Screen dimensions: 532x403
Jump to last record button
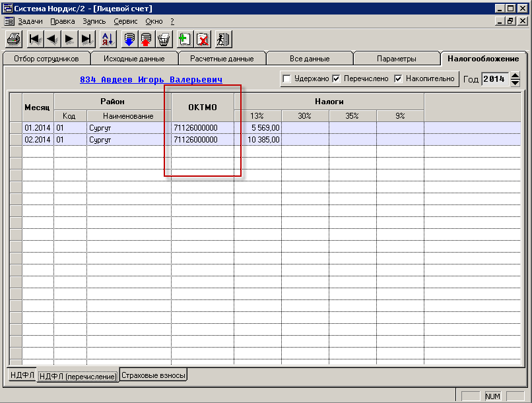87,40
